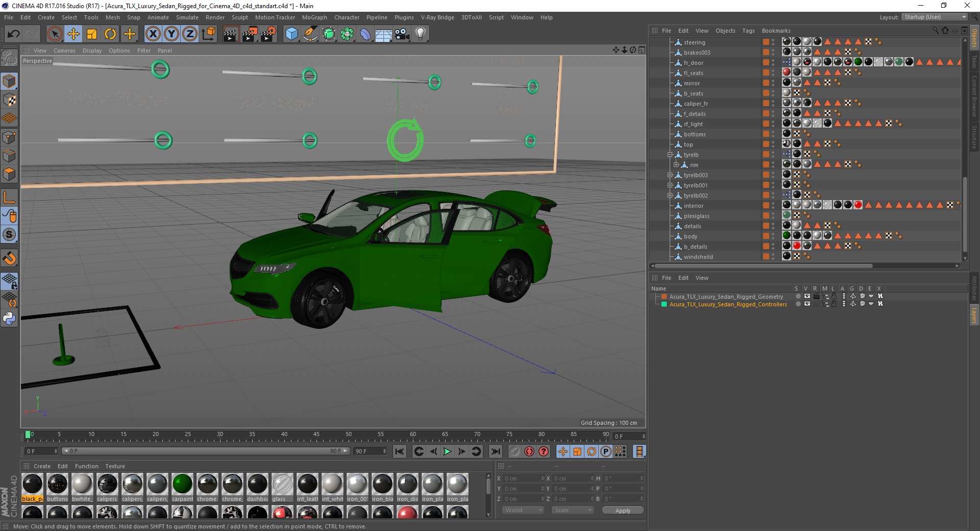The width and height of the screenshot is (980, 531).
Task: Toggle Controllers layer visibility eye
Action: pos(807,304)
